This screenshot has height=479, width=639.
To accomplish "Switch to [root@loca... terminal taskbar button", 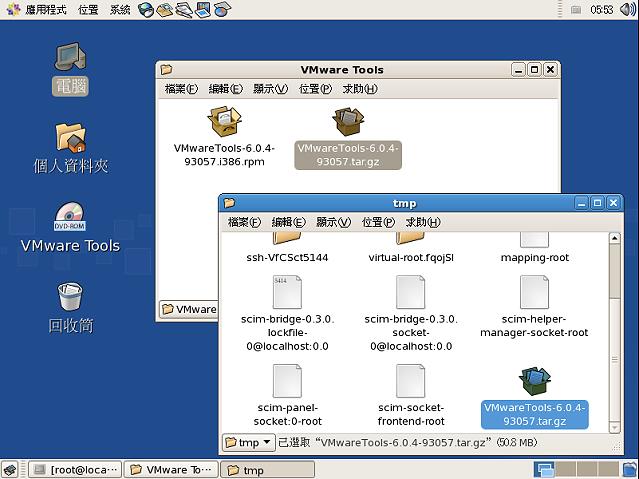I will 75,470.
